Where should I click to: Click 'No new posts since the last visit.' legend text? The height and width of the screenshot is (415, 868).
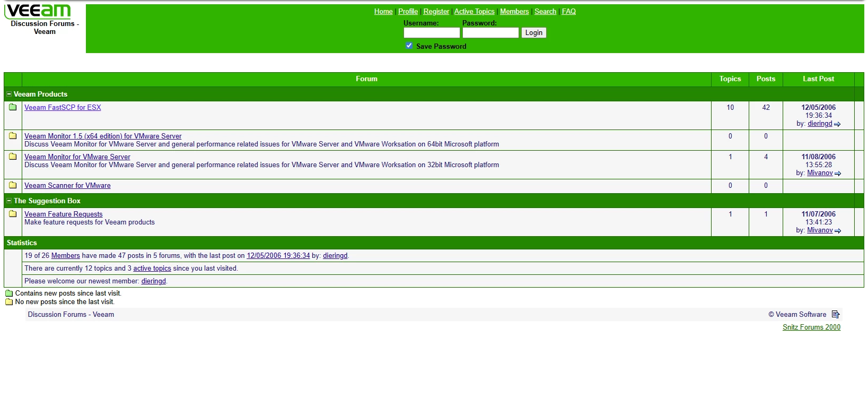click(65, 301)
